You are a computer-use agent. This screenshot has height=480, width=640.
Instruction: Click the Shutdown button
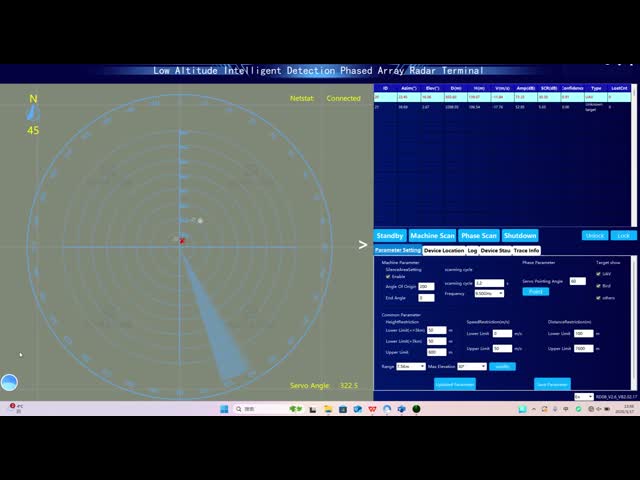(520, 236)
